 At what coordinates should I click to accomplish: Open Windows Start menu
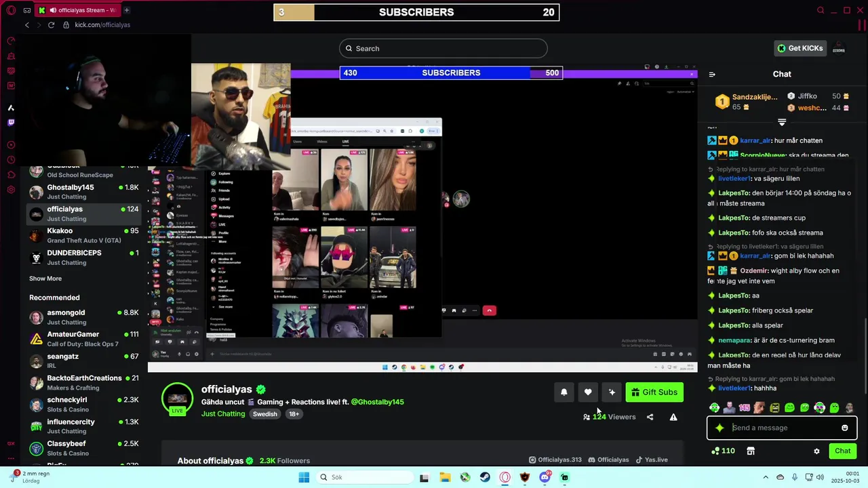tap(304, 477)
